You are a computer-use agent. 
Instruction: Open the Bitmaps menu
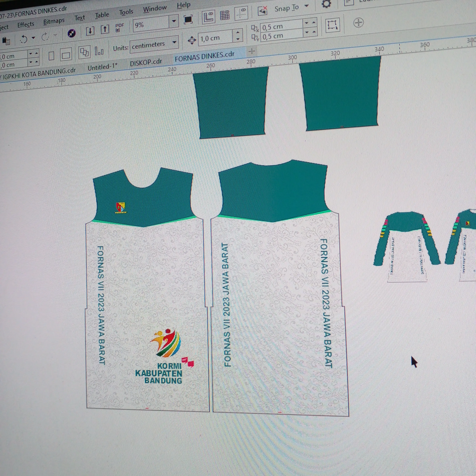tap(54, 21)
